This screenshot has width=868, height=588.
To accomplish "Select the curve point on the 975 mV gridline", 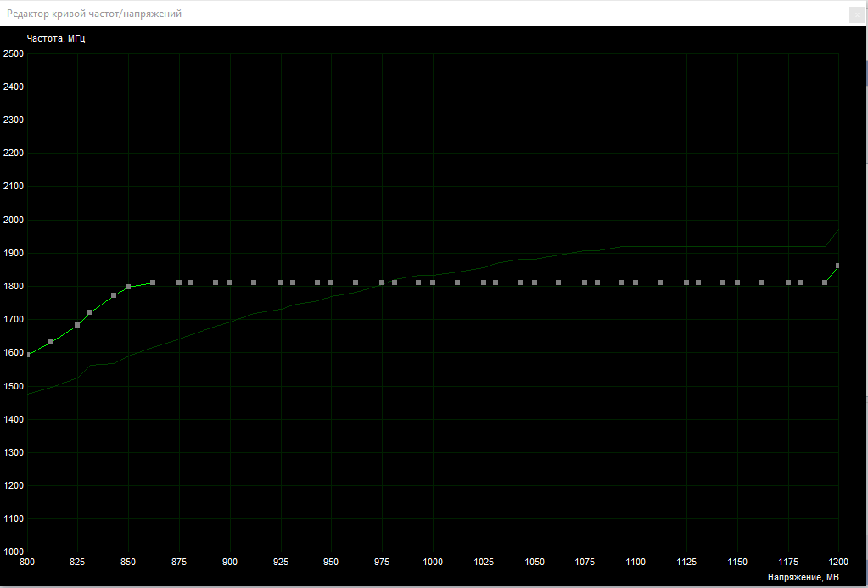I will point(382,283).
